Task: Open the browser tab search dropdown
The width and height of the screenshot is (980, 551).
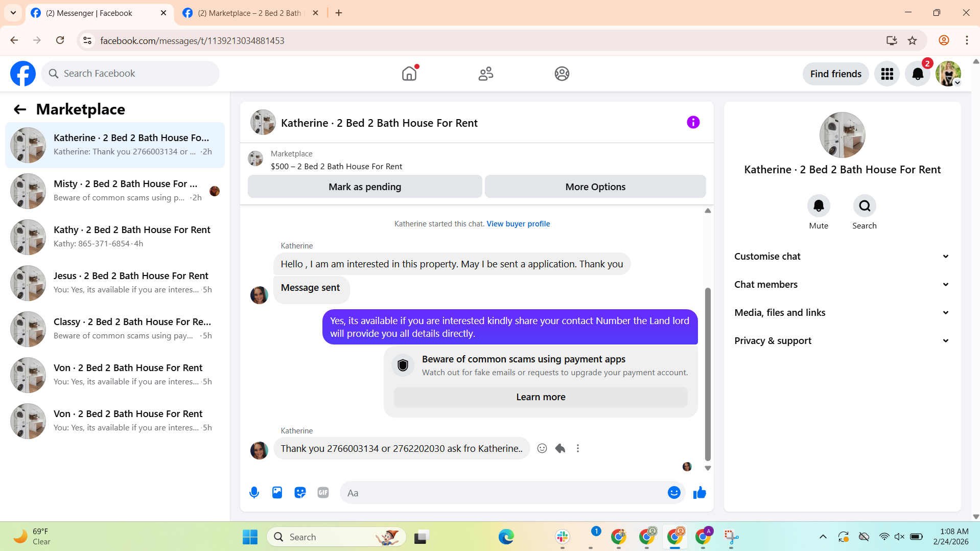Action: coord(13,13)
